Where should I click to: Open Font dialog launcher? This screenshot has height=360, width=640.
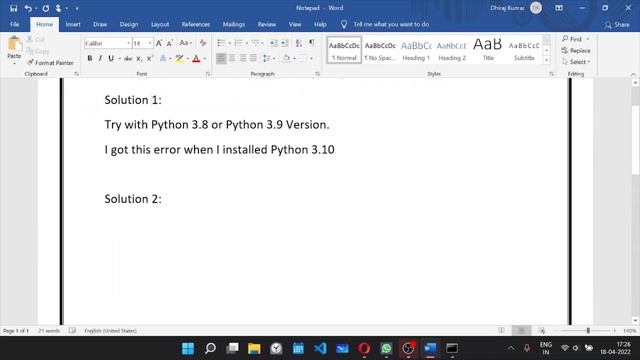(x=208, y=74)
